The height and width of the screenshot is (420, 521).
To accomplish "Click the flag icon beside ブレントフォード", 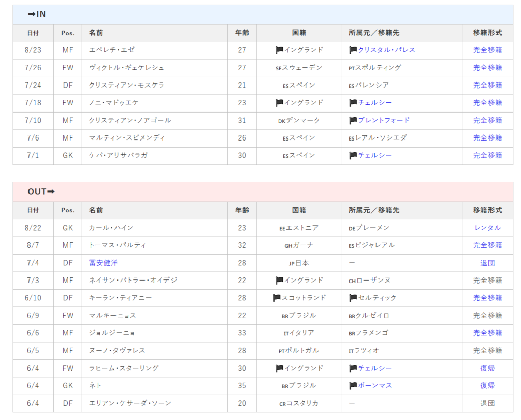I will click(353, 121).
